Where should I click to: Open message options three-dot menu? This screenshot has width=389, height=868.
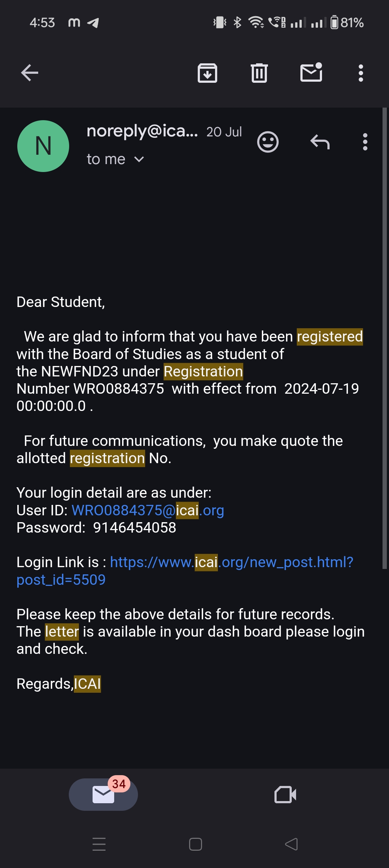point(365,142)
